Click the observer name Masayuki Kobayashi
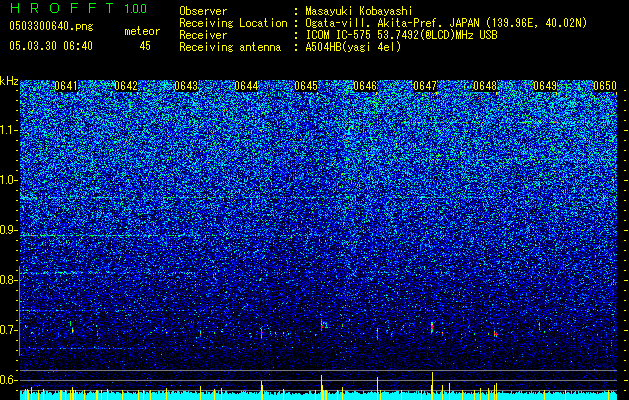Viewport: 629px width, 400px height. tap(359, 11)
